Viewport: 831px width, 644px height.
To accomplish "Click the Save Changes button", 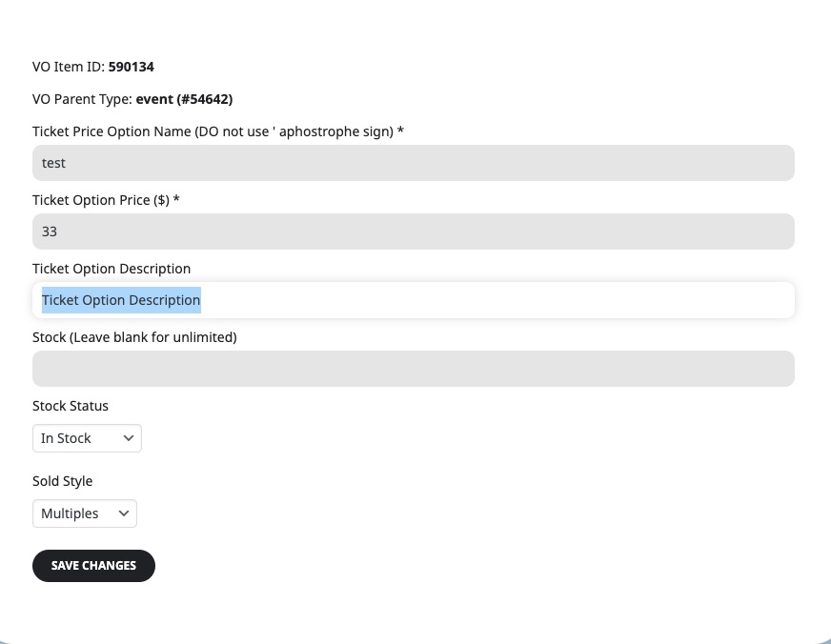I will [93, 566].
